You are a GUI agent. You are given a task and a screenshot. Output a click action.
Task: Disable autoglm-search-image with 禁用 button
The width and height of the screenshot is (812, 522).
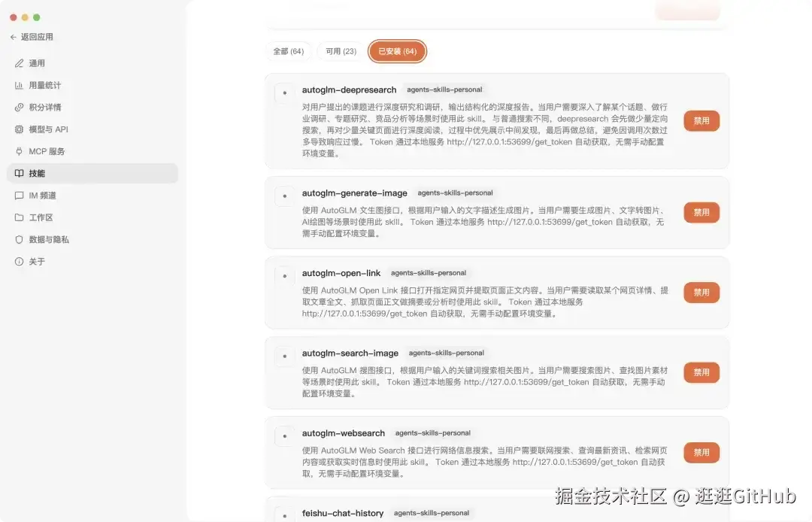(701, 372)
